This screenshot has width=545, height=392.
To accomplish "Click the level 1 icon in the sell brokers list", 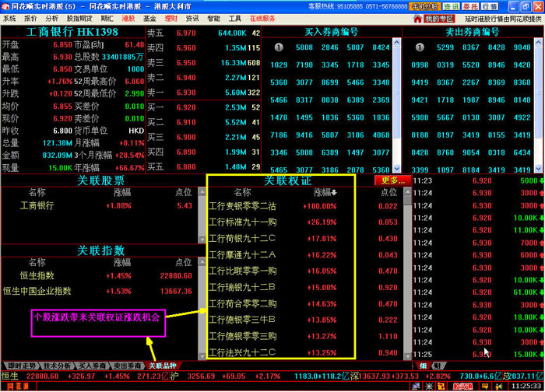I will pyautogui.click(x=418, y=47).
